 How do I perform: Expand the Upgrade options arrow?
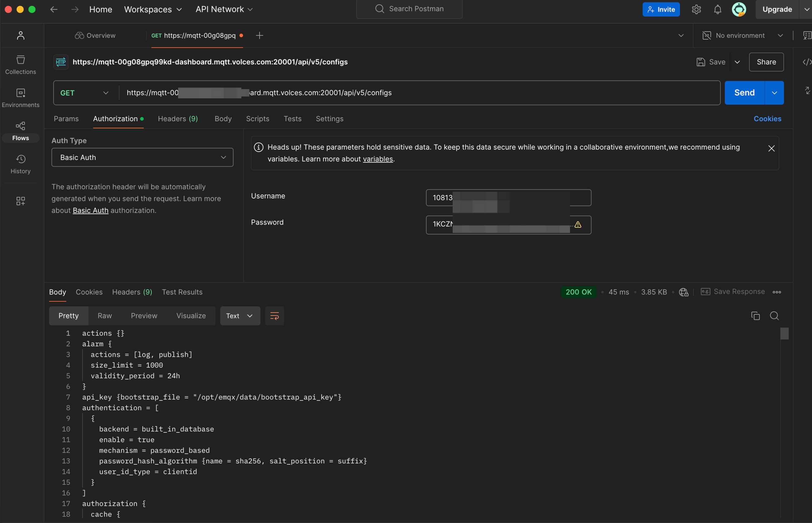click(806, 9)
